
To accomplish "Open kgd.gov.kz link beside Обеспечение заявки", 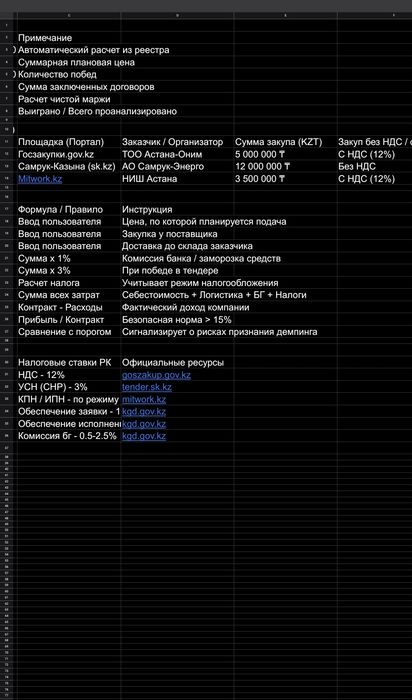I will tap(144, 412).
